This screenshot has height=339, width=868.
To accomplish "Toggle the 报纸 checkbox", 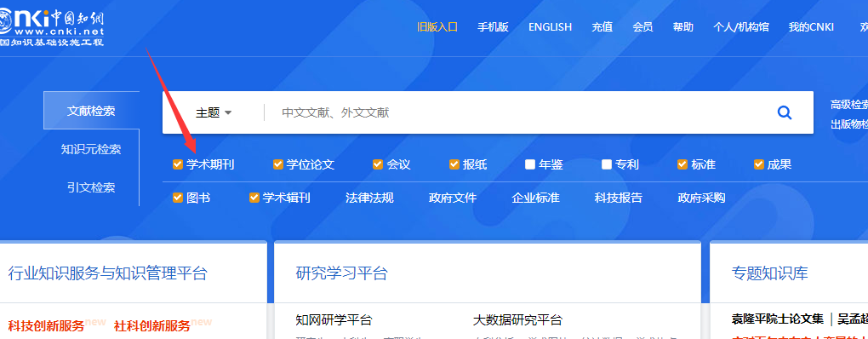I will pyautogui.click(x=454, y=164).
